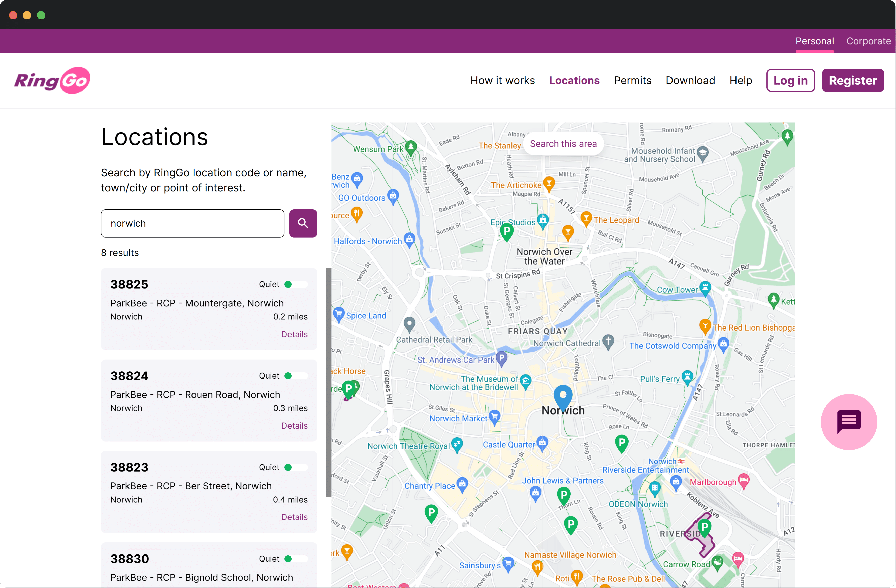Click the RingGo logo
This screenshot has height=588, width=896.
coord(52,80)
